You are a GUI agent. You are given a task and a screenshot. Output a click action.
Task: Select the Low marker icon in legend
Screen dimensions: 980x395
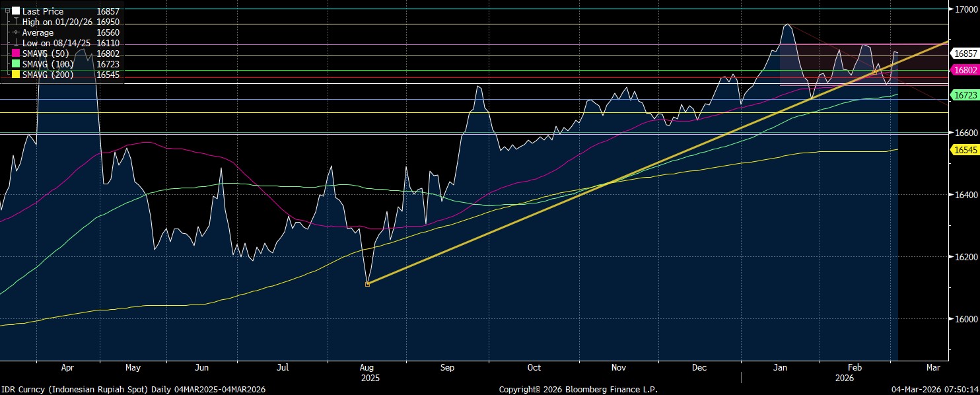[x=16, y=43]
